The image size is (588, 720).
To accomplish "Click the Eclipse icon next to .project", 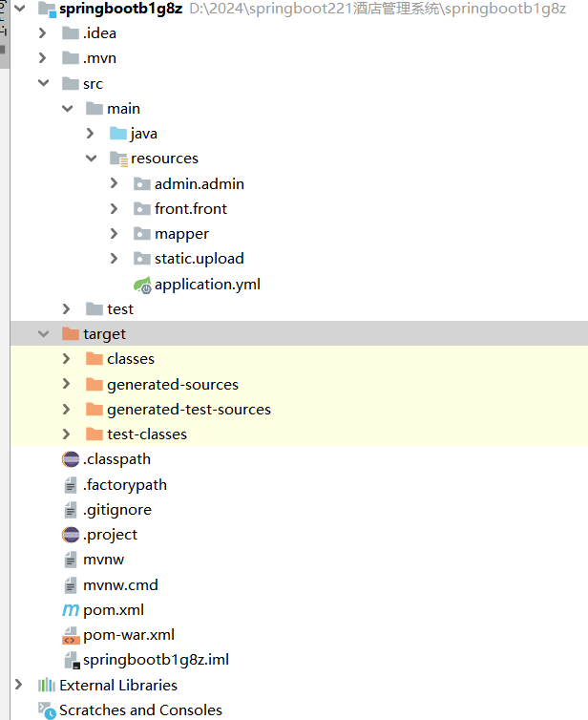I will pyautogui.click(x=71, y=535).
